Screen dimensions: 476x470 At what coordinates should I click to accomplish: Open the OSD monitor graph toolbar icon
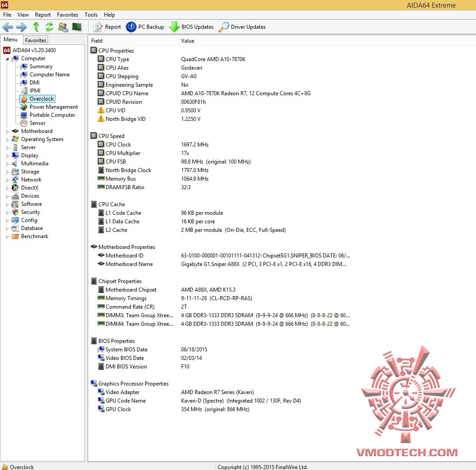[77, 27]
